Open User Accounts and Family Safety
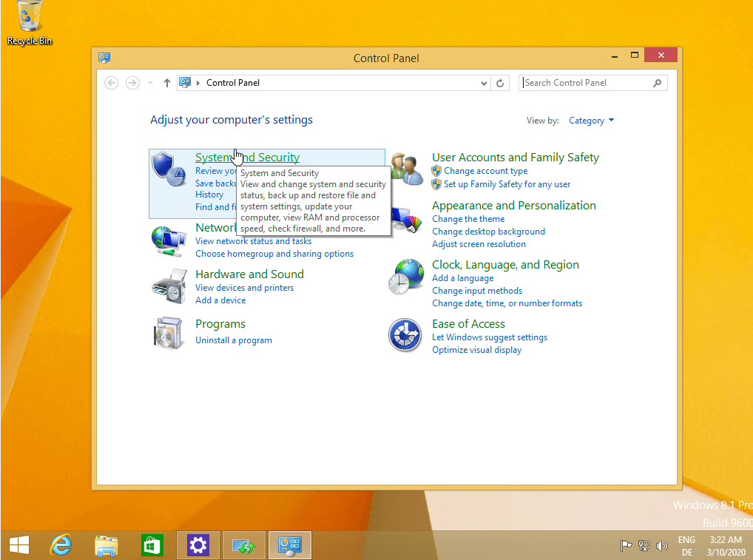This screenshot has height=560, width=753. click(516, 158)
